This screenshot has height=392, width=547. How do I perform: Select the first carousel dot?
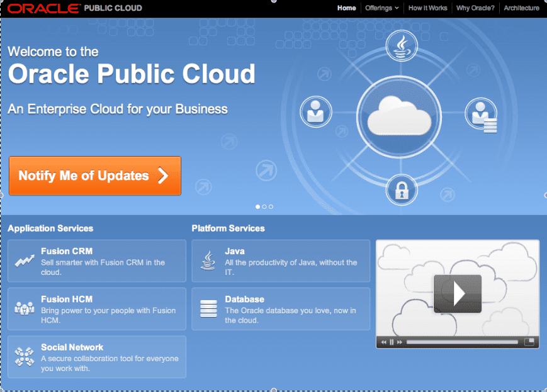click(x=258, y=207)
